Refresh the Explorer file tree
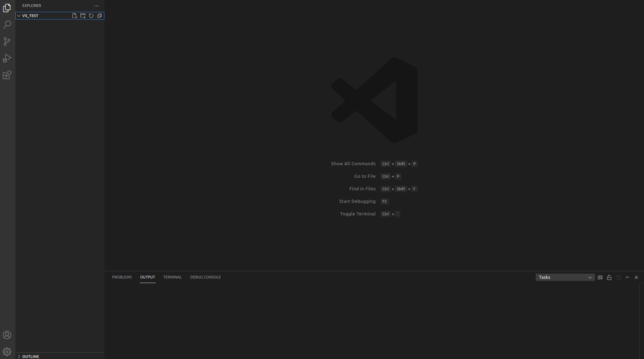 (91, 16)
